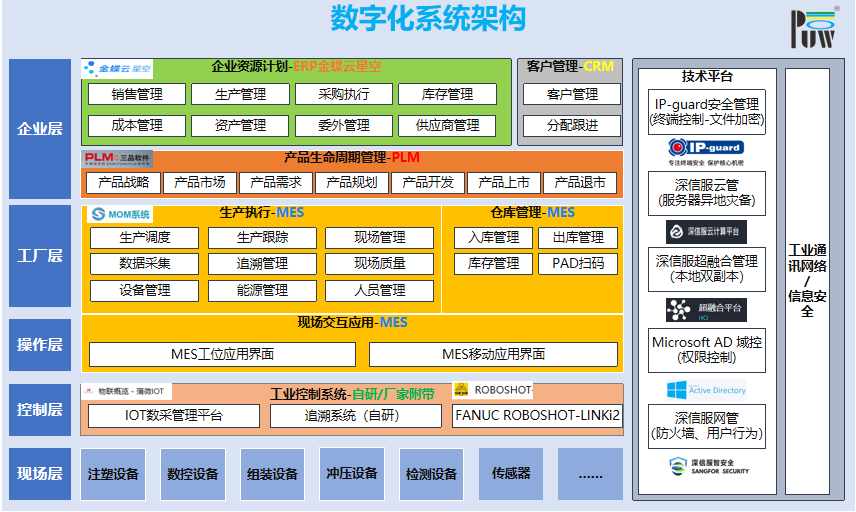Viewport: 856px width, 512px height.
Task: Click 追溯系统（自研）box
Action: pos(356,416)
